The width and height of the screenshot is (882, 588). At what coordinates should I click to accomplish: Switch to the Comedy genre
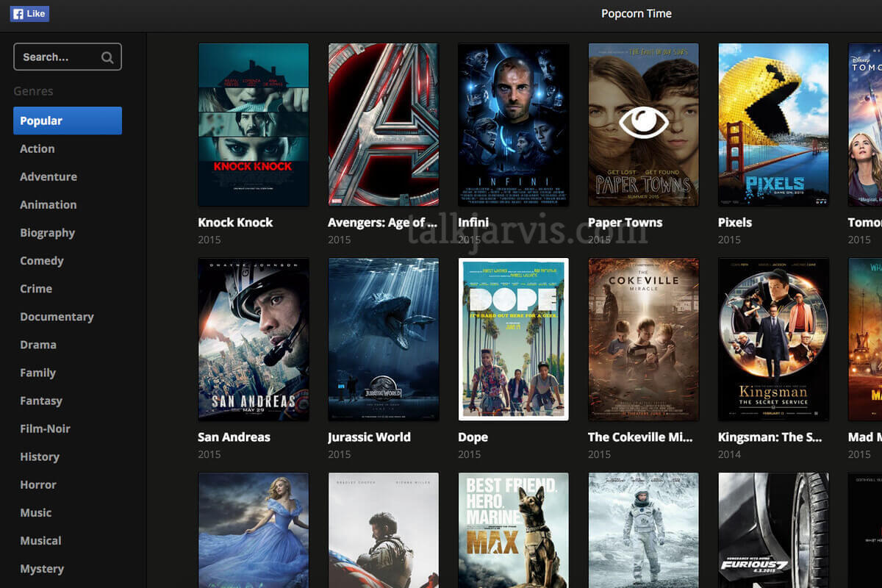(x=42, y=261)
